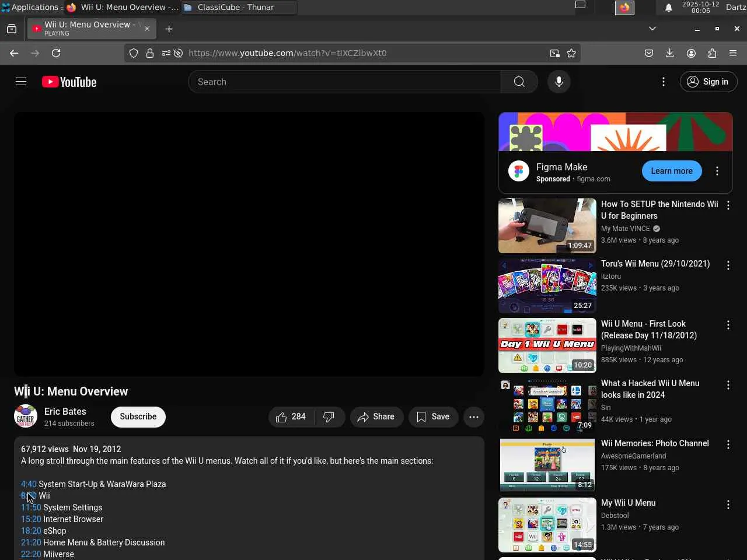Screen dimensions: 747x560
Task: Open the Figma ad logo icon
Action: point(519,171)
